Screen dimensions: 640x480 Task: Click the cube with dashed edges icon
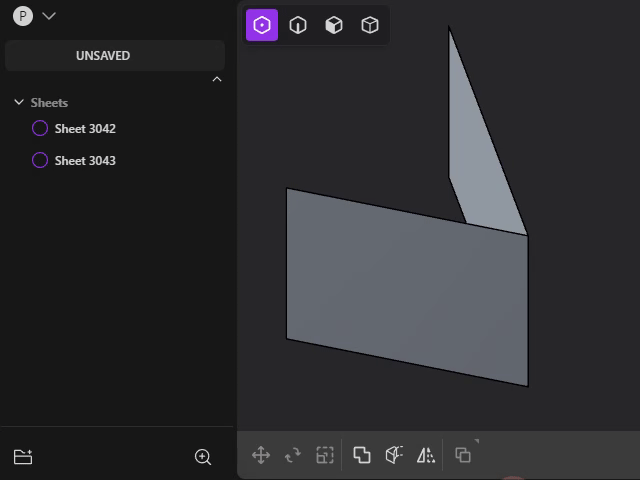pos(394,455)
